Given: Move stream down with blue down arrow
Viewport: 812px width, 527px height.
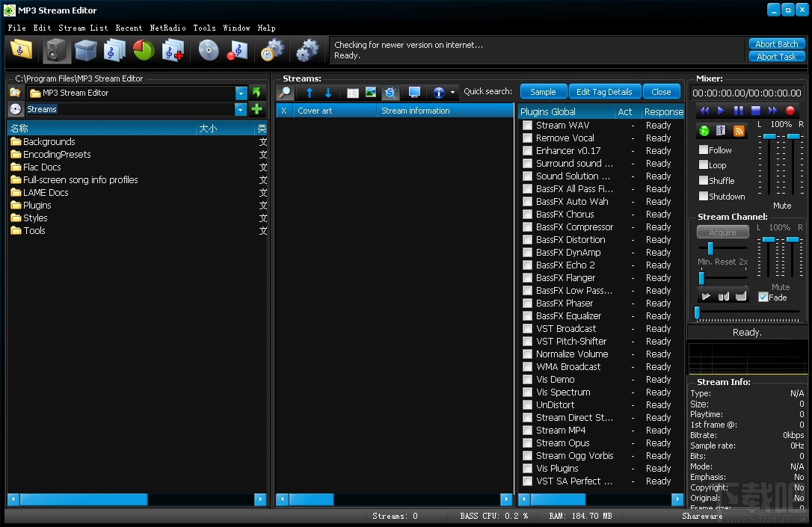Looking at the screenshot, I should click(327, 93).
